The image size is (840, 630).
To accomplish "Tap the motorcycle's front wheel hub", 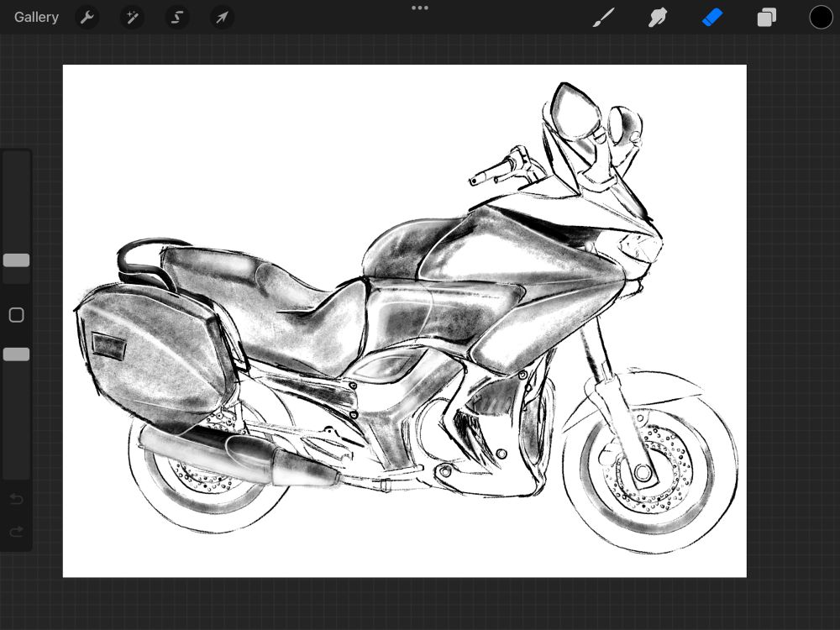I will (x=644, y=475).
